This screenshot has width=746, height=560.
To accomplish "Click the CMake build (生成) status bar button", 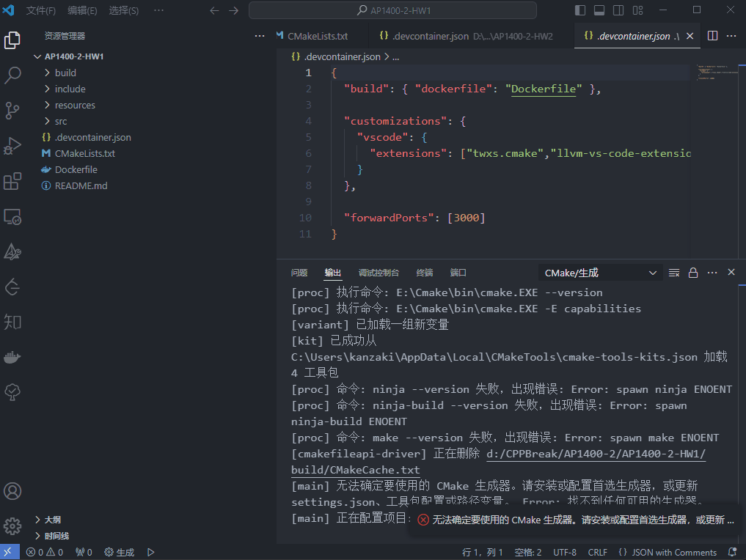I will (120, 552).
